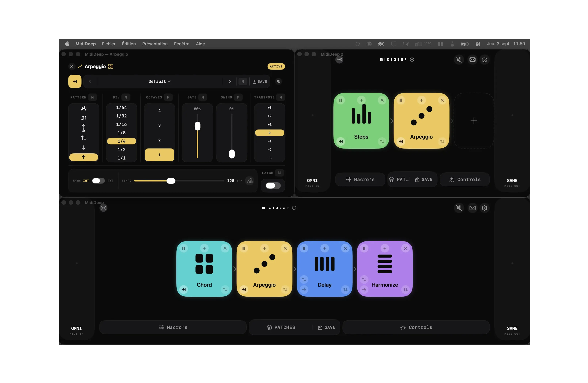The height and width of the screenshot is (383, 588).
Task: Toggle the M button next to SWING
Action: (x=238, y=97)
